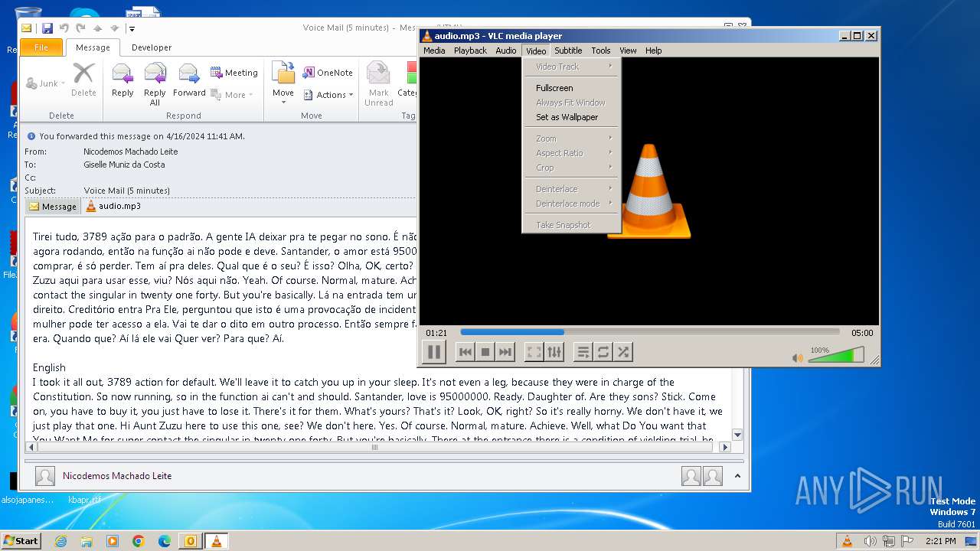Click Reply icon in Outlook ribbon
Viewport: 980px width, 551px height.
[x=122, y=81]
